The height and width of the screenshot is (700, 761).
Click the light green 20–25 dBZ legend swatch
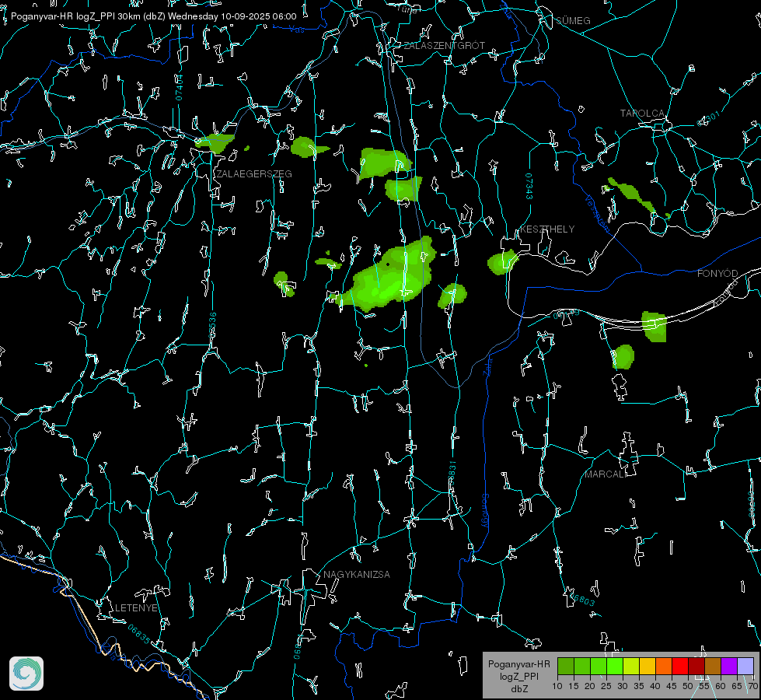[x=599, y=667]
